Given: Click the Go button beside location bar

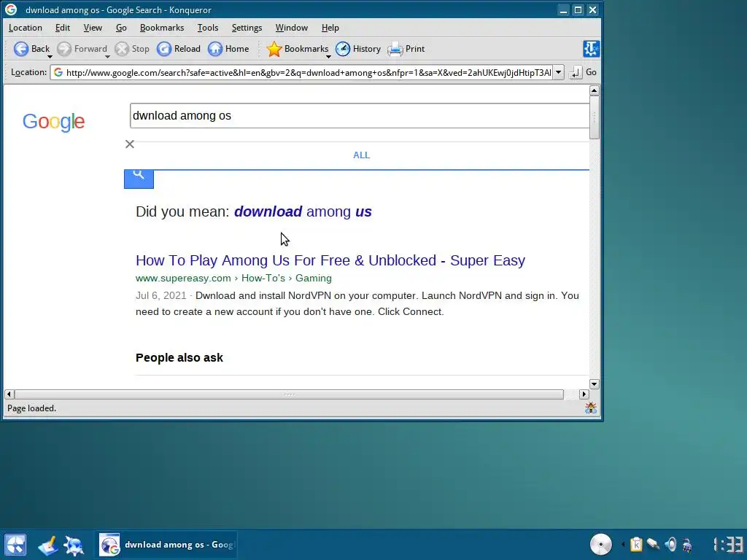Looking at the screenshot, I should (x=591, y=72).
